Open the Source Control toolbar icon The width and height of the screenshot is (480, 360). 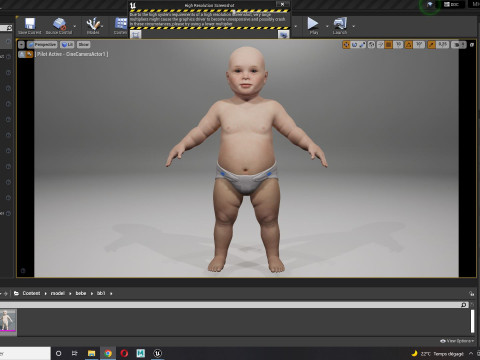click(59, 26)
